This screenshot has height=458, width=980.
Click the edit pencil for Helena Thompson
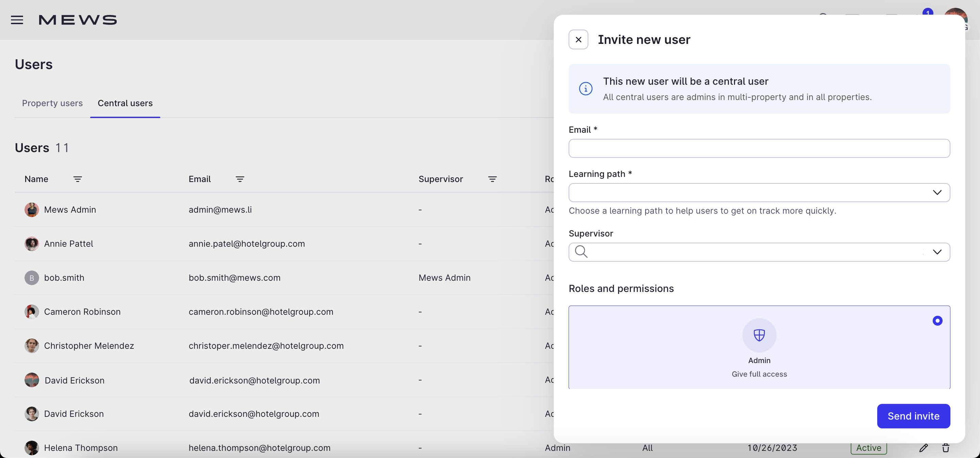coord(924,448)
